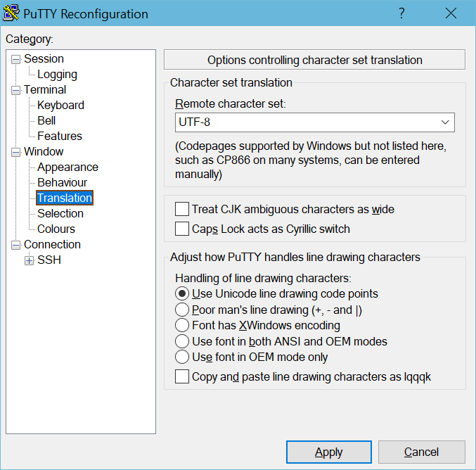Click the 'Category:' label
Screen dimensions: 476x470
coord(30,39)
